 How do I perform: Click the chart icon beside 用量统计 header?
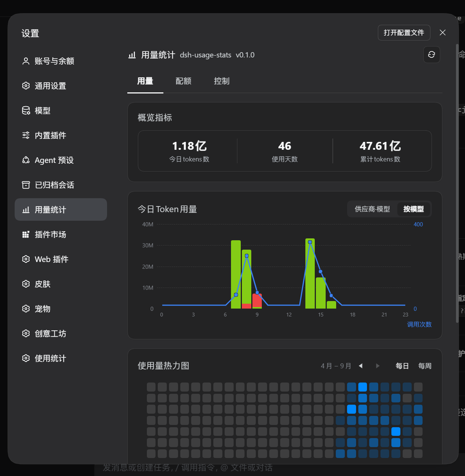[x=132, y=55]
